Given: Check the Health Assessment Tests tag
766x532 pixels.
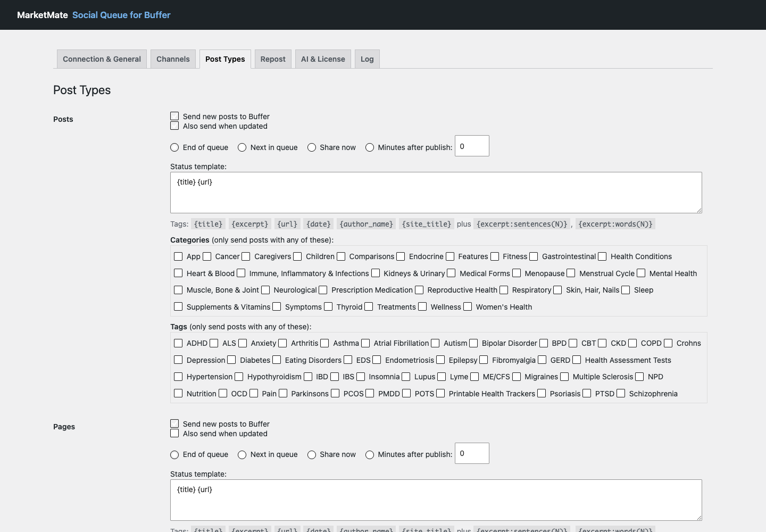Looking at the screenshot, I should tap(577, 360).
